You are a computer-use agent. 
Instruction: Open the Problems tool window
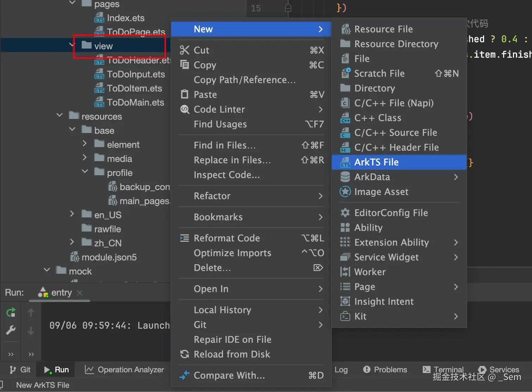[x=385, y=369]
